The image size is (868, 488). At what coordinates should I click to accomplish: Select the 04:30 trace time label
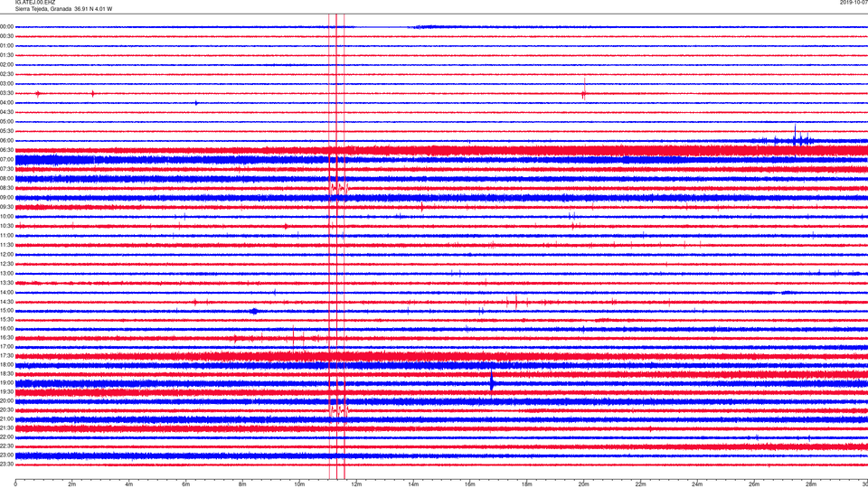click(x=6, y=112)
